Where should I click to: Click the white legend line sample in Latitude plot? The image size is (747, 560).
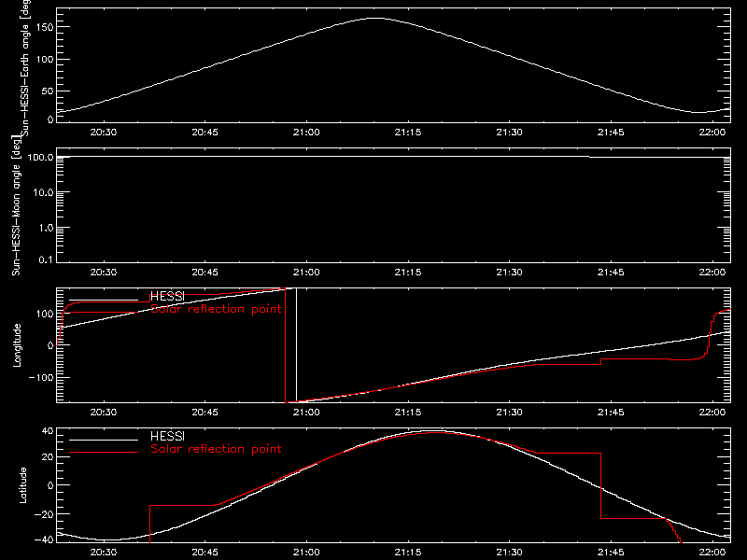pos(104,440)
